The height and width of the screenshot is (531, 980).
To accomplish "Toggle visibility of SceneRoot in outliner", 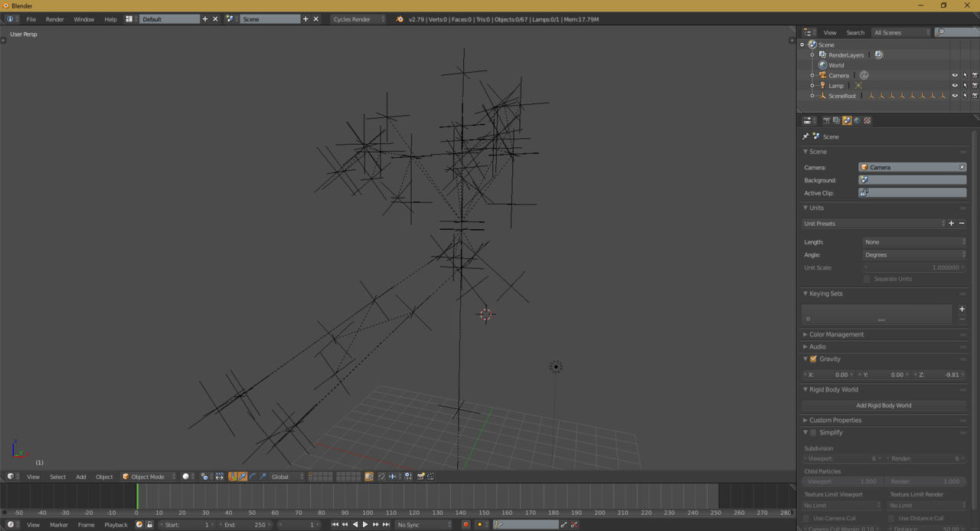I will (954, 96).
